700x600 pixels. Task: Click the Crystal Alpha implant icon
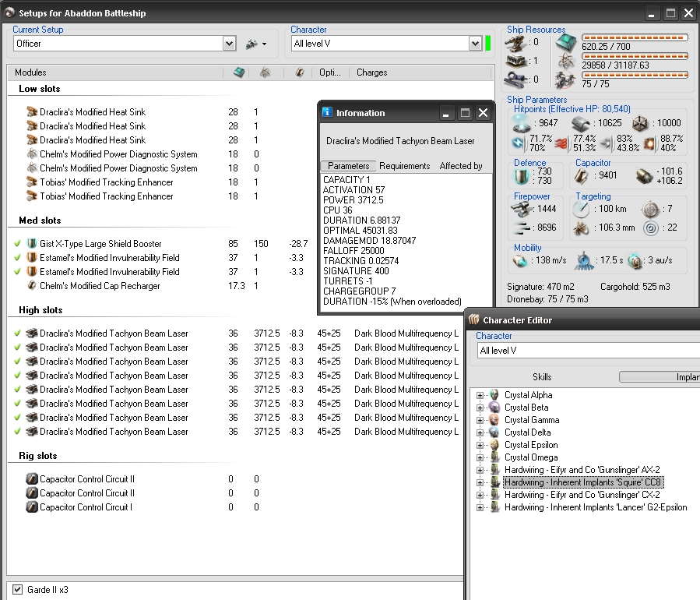pos(494,395)
